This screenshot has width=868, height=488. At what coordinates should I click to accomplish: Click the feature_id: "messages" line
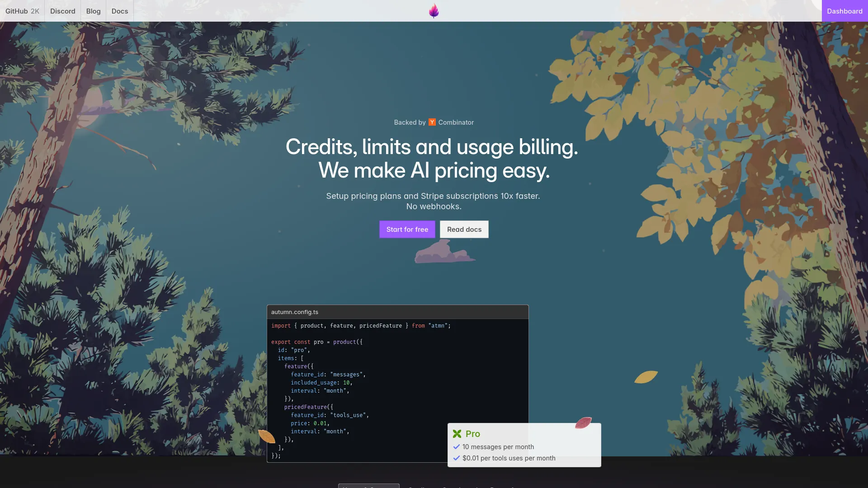pyautogui.click(x=328, y=374)
